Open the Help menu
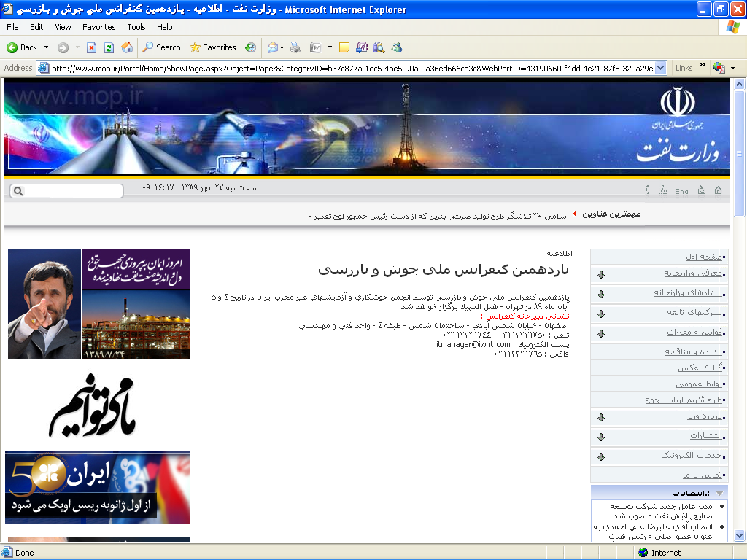747x560 pixels. point(164,27)
